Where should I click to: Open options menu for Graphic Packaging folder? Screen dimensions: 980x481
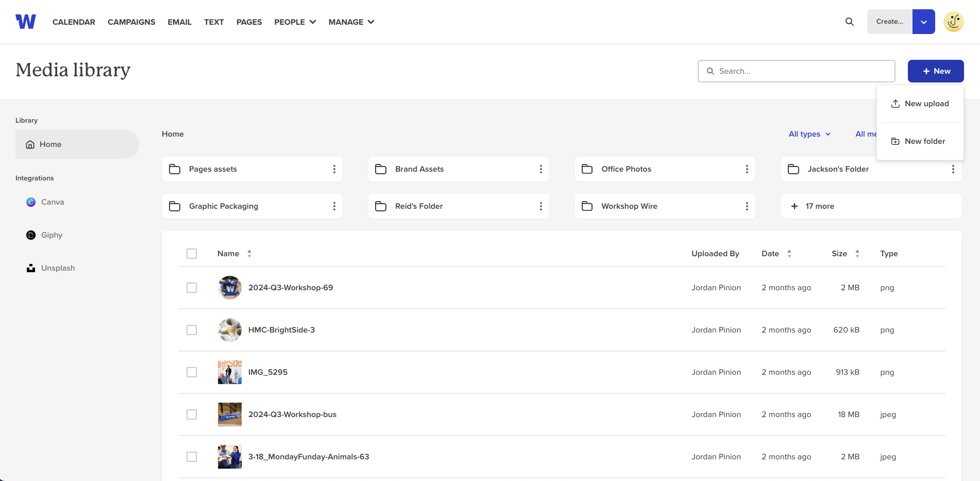coord(334,206)
